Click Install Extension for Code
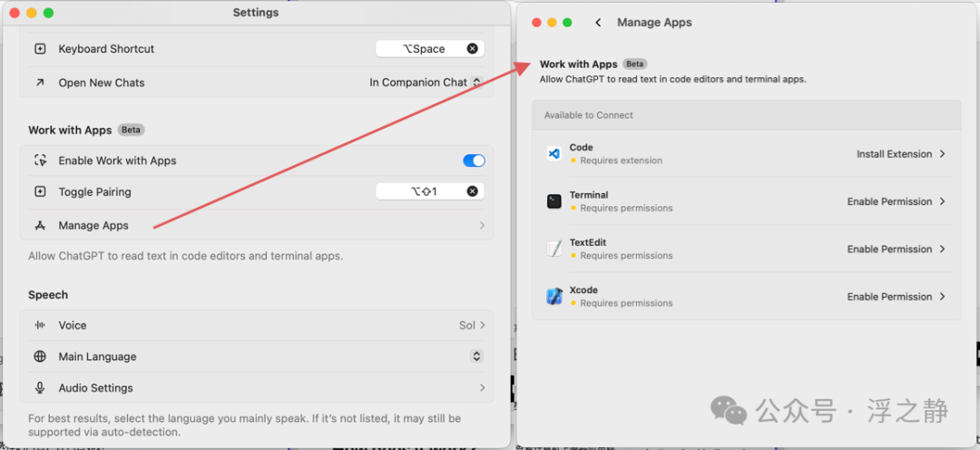The height and width of the screenshot is (450, 980). click(x=894, y=153)
